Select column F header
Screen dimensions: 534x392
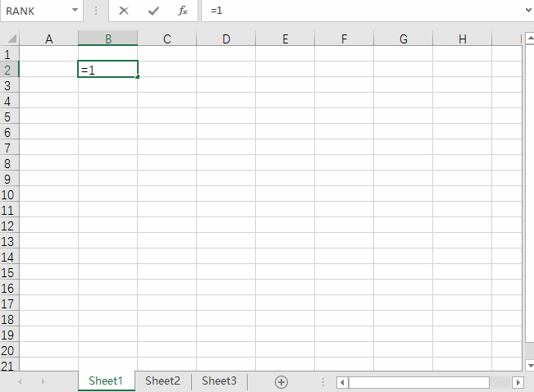coord(344,39)
